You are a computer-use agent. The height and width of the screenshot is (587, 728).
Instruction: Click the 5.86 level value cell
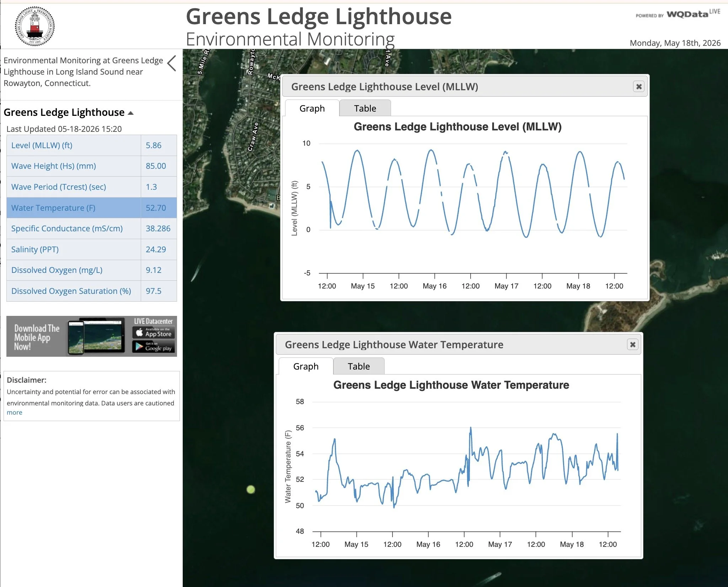tap(159, 145)
